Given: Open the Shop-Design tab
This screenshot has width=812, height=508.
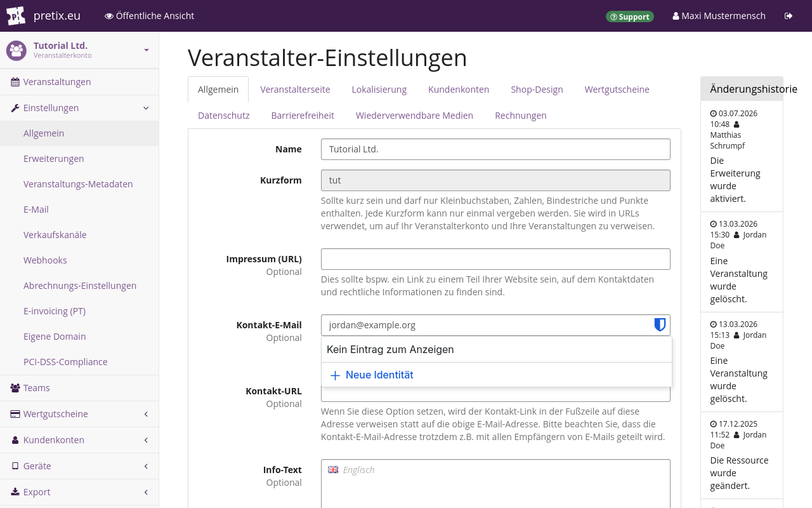Looking at the screenshot, I should [x=537, y=90].
